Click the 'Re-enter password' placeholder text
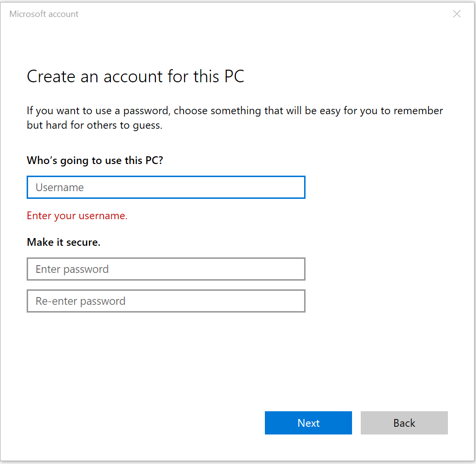Viewport: 476px width, 464px height. click(80, 301)
